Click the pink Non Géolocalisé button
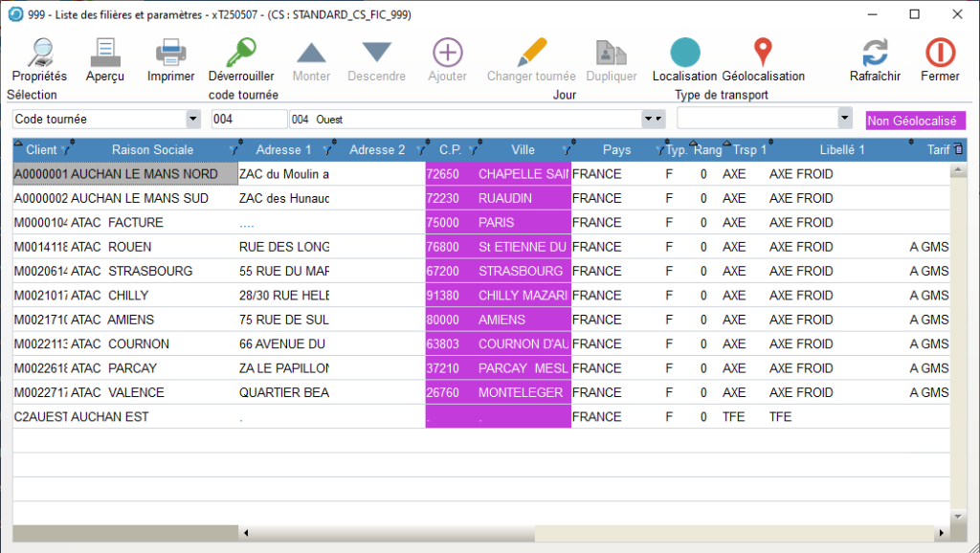 (915, 121)
